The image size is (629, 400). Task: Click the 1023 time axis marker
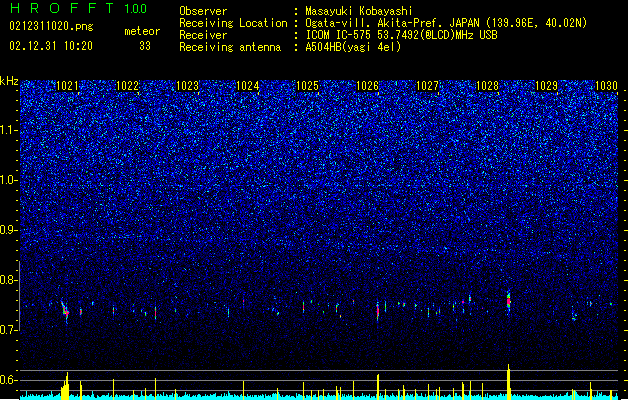(x=187, y=86)
